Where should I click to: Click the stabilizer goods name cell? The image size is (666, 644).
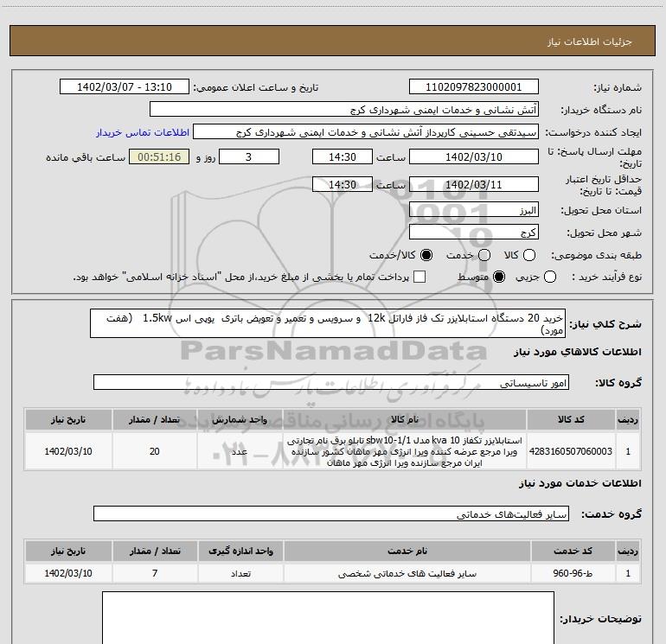[x=405, y=451]
